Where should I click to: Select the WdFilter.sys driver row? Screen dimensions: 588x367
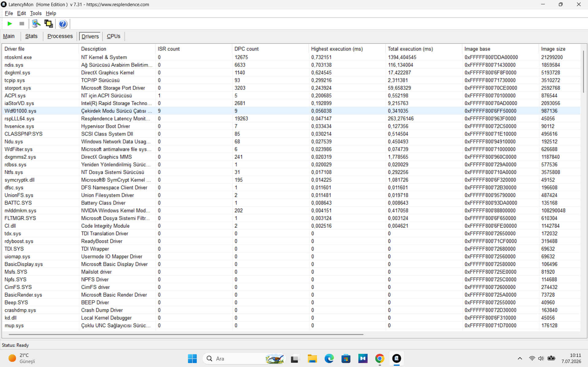tap(291, 149)
